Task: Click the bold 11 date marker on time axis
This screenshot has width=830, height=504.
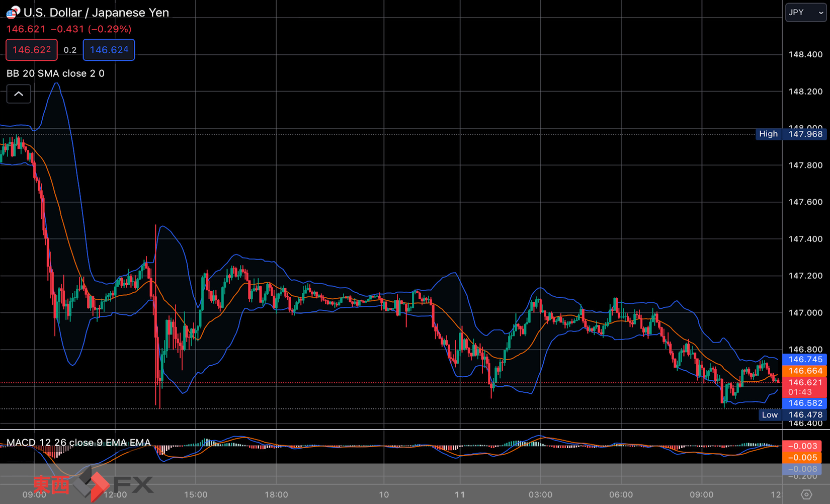Action: click(x=460, y=494)
